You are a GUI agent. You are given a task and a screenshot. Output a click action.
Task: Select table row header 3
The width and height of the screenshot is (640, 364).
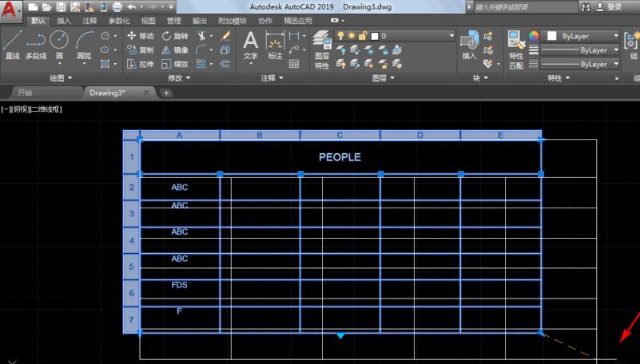[131, 214]
